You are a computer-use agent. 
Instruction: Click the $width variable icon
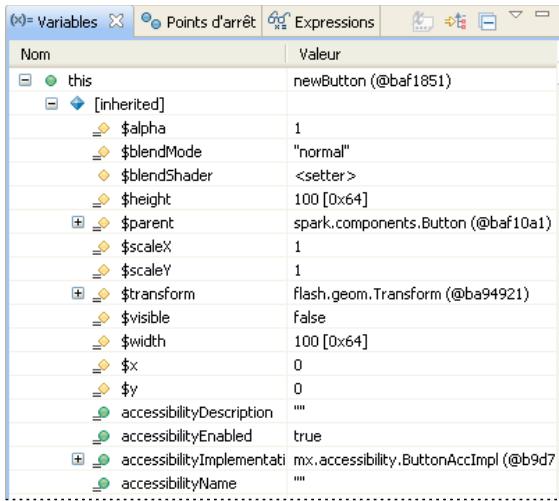(101, 342)
